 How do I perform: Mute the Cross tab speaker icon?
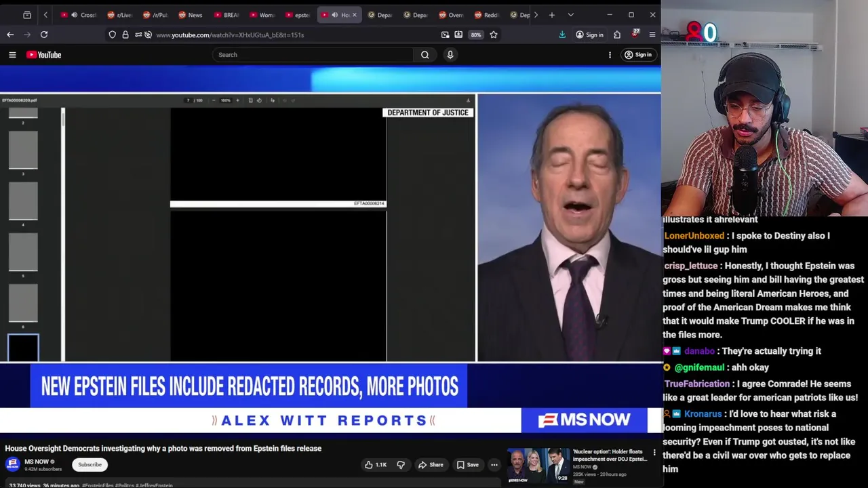(75, 15)
